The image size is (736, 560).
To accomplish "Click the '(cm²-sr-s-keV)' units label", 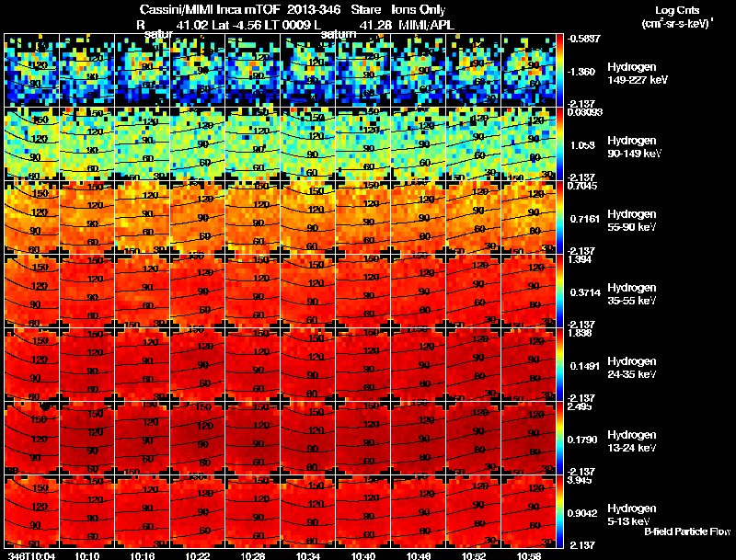I will [676, 24].
